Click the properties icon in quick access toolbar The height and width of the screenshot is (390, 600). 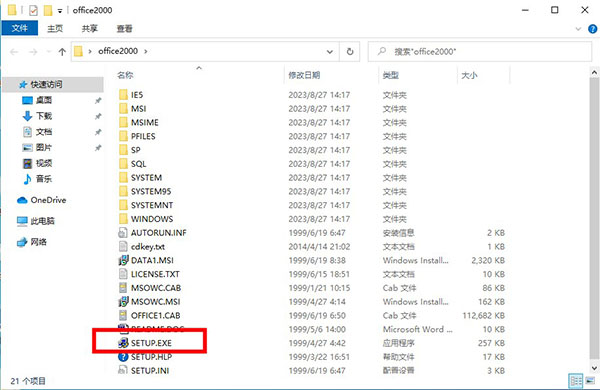(x=33, y=10)
